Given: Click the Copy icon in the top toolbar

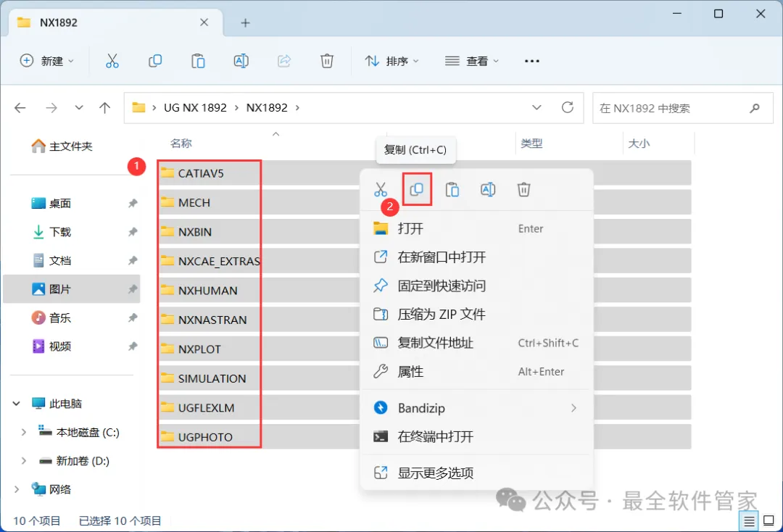Looking at the screenshot, I should click(155, 61).
